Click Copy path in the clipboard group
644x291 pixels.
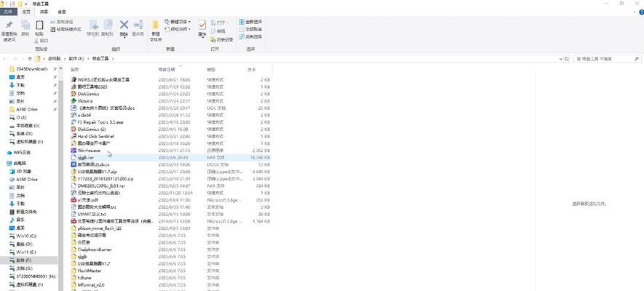62,22
